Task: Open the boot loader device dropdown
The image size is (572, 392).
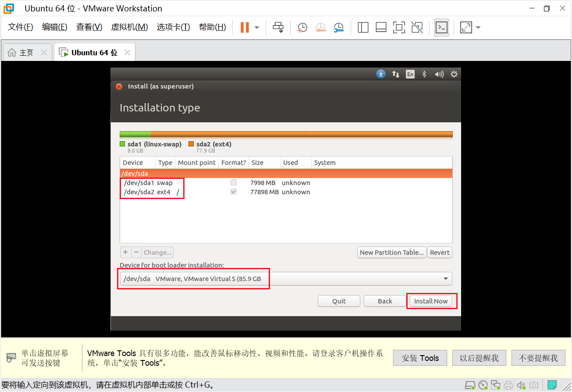Action: (x=286, y=278)
